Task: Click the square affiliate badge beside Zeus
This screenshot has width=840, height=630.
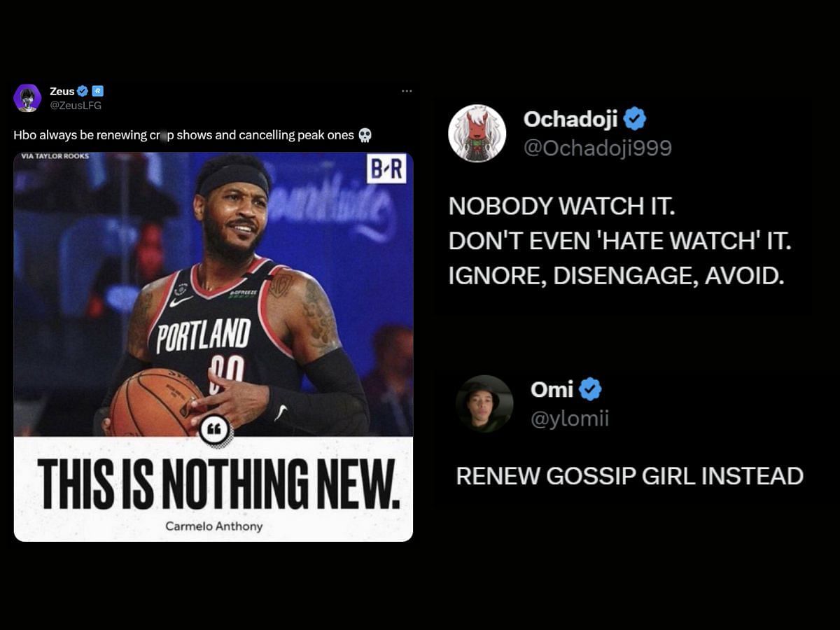Action: (98, 91)
